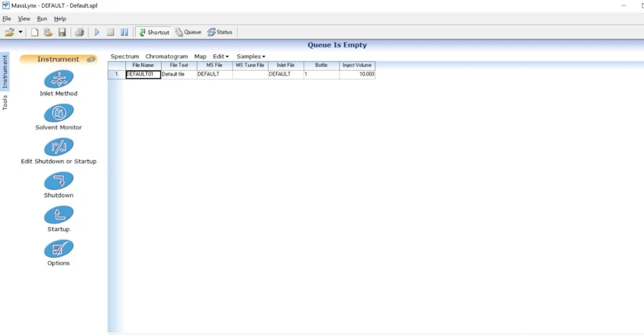
Task: Select the File Name column header
Action: (x=143, y=65)
